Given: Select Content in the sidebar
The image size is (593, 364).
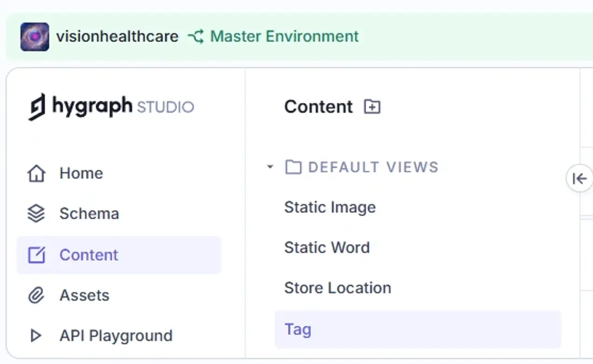Looking at the screenshot, I should [x=119, y=255].
